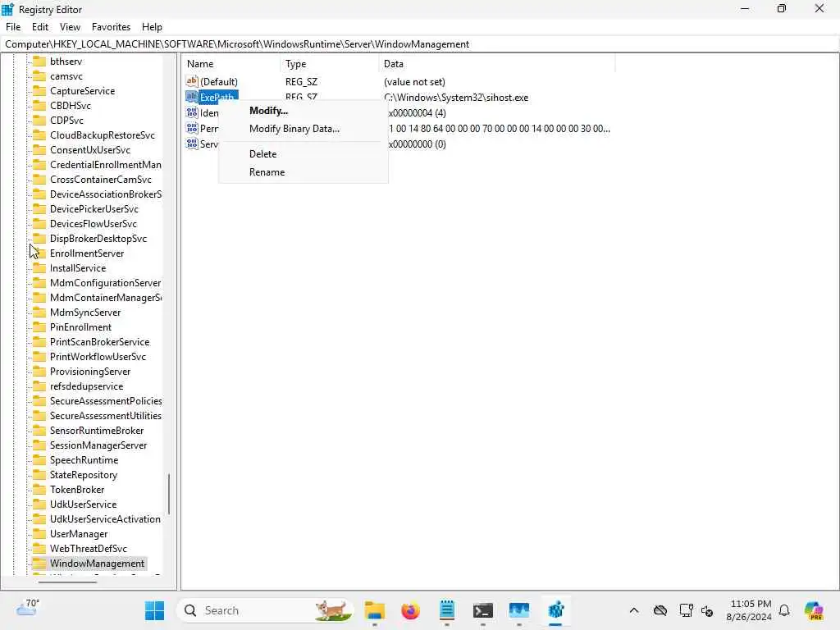Open the File menu
The image size is (840, 630).
(13, 27)
